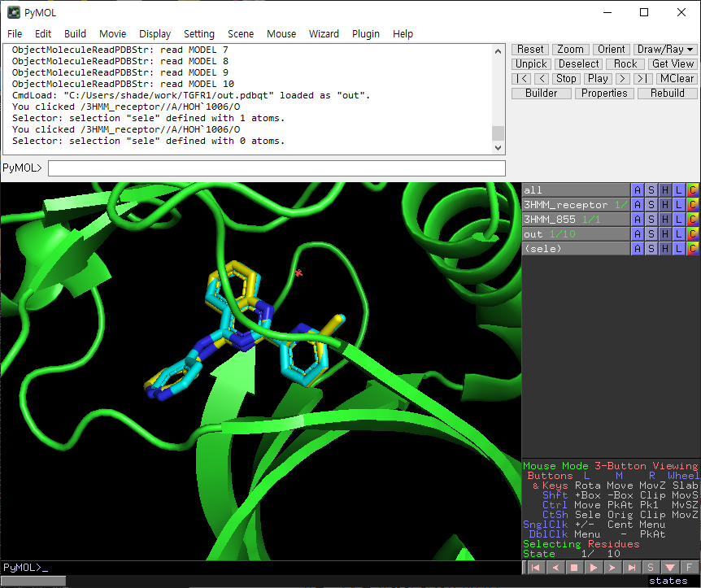Open Color menu for (sele) selection
The image size is (701, 588).
click(x=693, y=249)
